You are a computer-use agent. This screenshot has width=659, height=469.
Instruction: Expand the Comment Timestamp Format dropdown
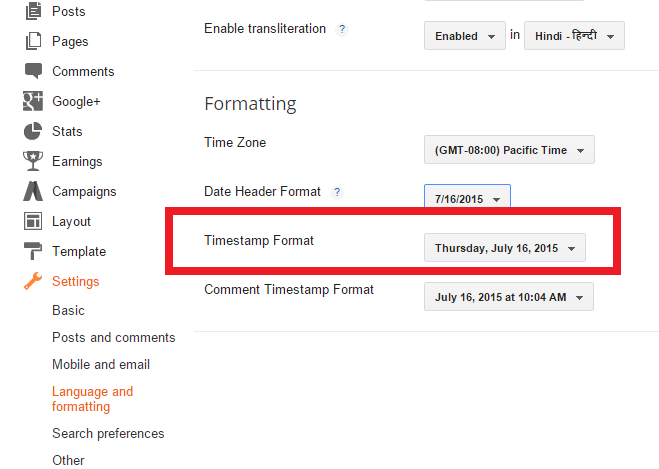tap(509, 297)
